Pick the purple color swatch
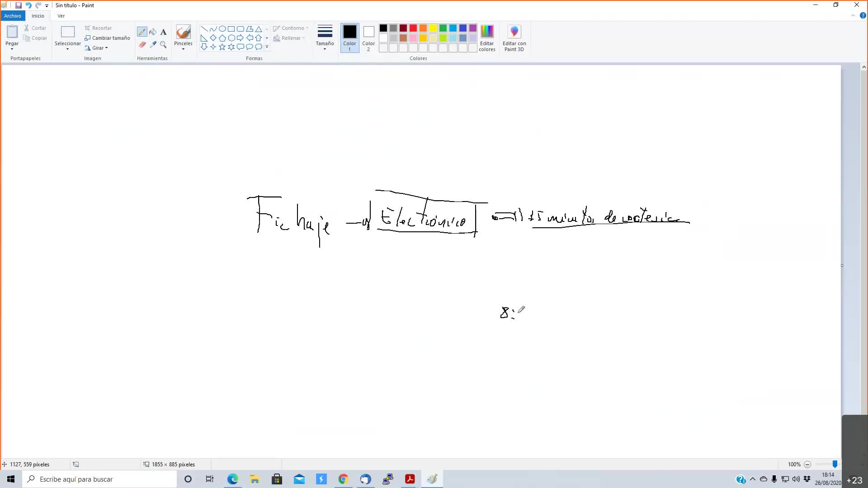Screen dimensions: 868x488 [x=473, y=28]
